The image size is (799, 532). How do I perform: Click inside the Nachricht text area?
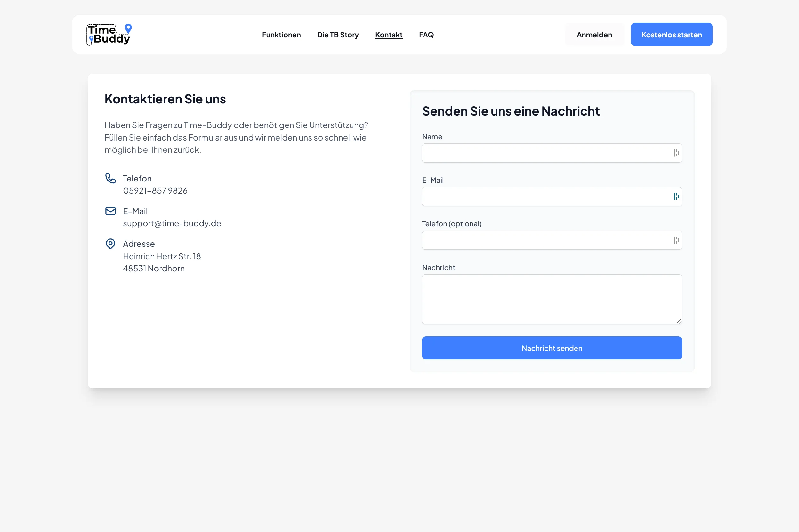click(x=551, y=299)
